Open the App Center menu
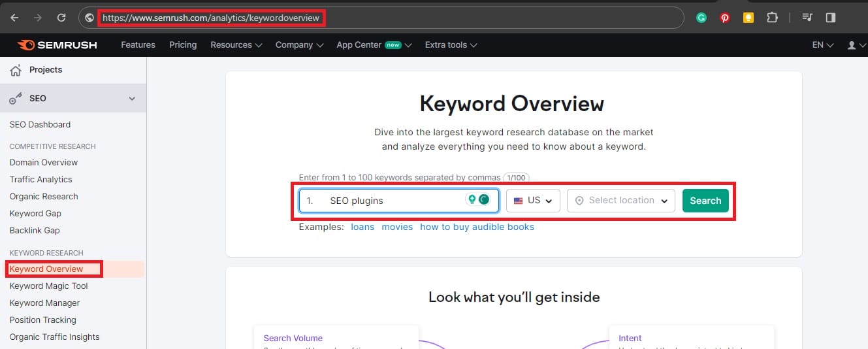The image size is (868, 349). [374, 45]
